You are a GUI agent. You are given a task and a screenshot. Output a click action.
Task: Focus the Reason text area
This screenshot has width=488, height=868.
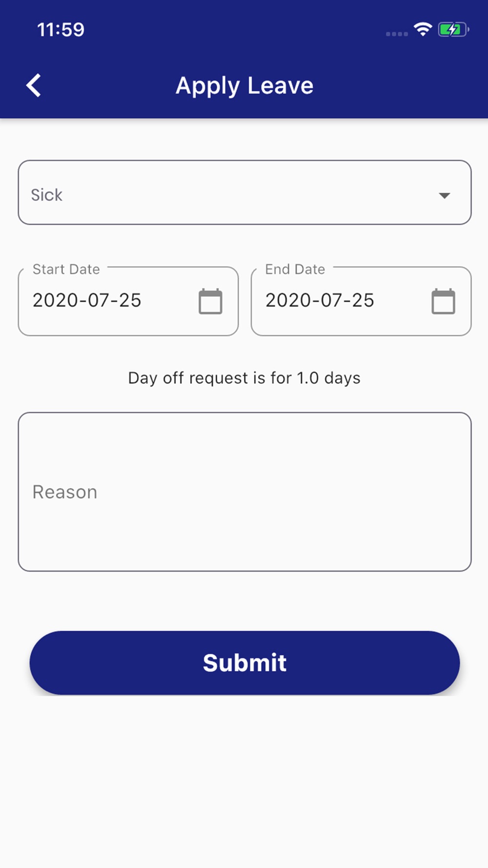[244, 492]
